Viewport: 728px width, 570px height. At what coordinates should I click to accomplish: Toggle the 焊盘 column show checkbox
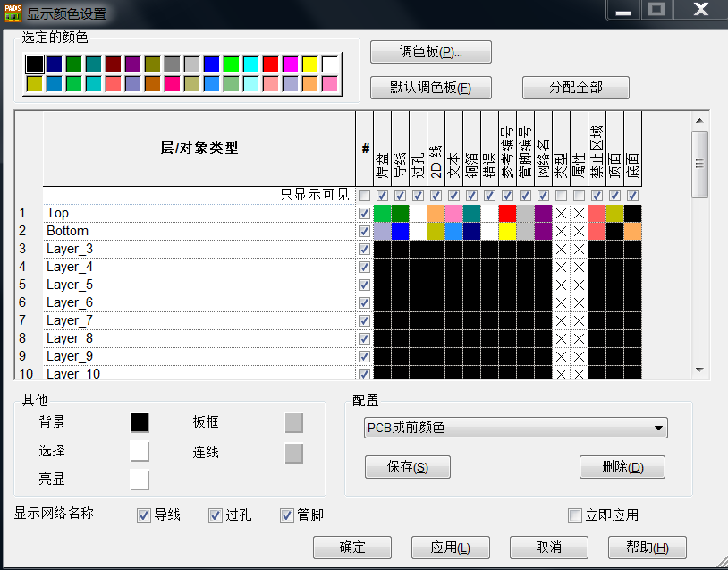pyautogui.click(x=383, y=195)
